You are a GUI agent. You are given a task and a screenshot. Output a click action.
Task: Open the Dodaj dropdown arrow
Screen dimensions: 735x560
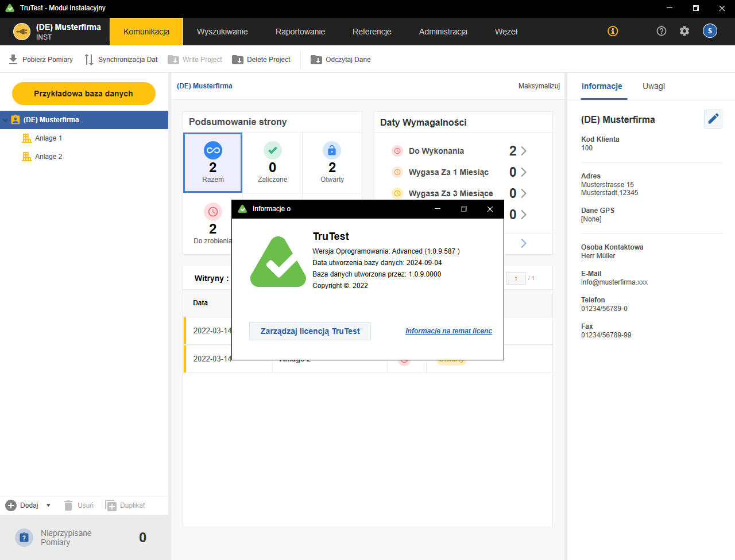(48, 505)
